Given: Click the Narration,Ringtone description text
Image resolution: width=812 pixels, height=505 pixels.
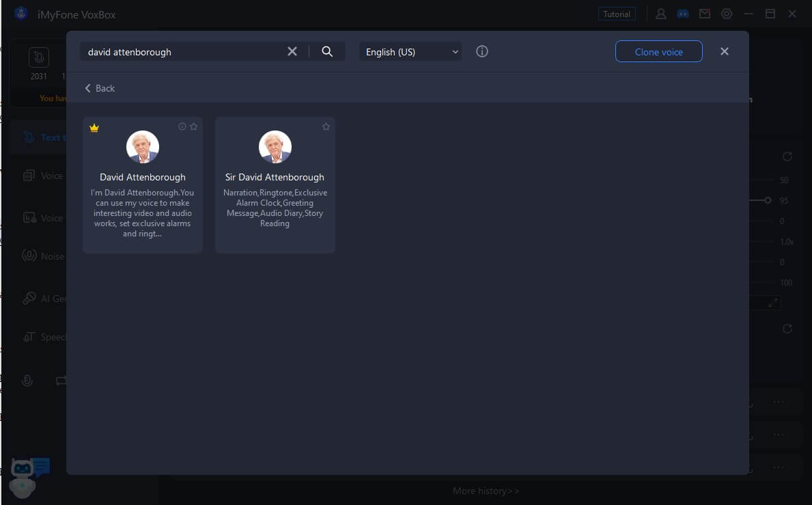Looking at the screenshot, I should click(x=275, y=208).
